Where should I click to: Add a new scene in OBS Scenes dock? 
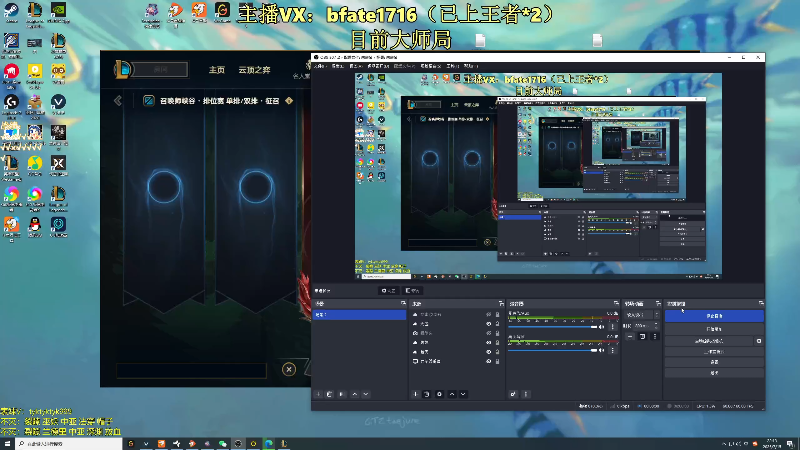click(318, 394)
